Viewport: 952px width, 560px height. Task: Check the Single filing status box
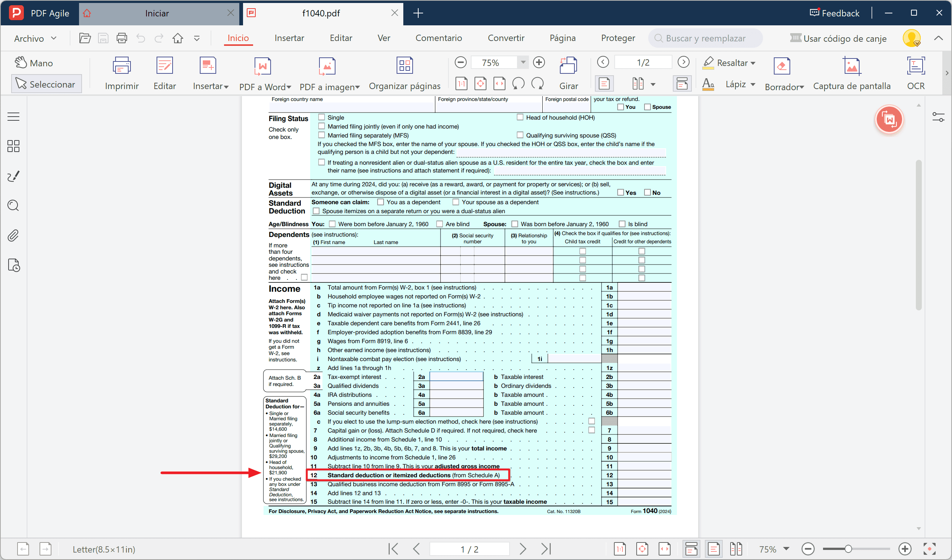321,117
